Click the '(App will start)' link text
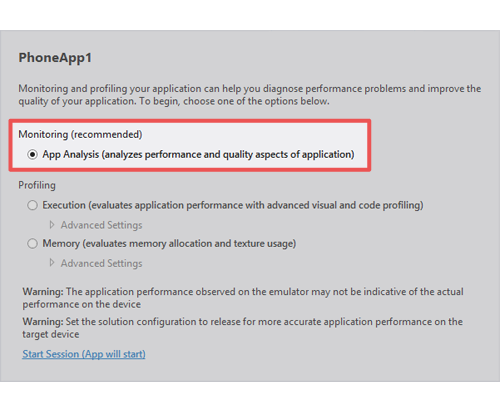Viewport: 500px width, 412px height. pos(114,354)
